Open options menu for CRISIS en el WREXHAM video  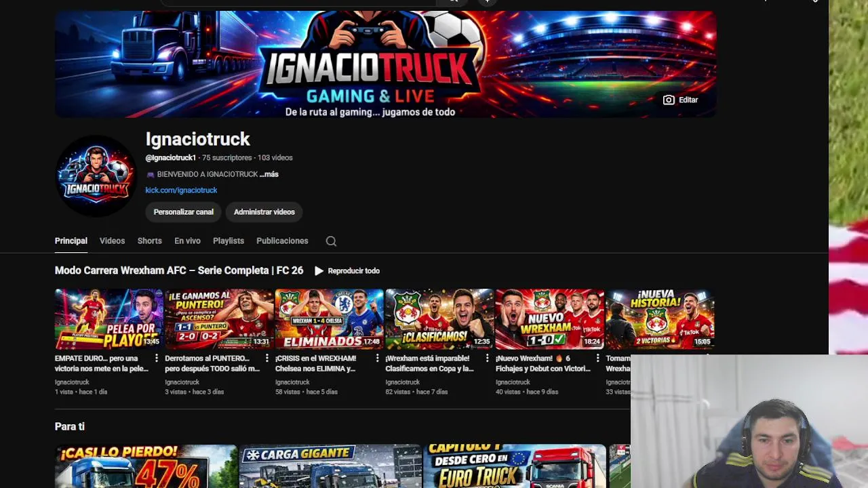pos(377,359)
